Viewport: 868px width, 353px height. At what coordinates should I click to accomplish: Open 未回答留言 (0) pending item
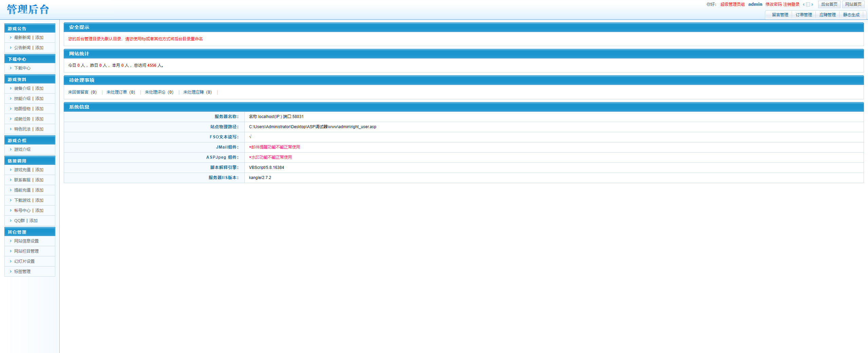(82, 92)
